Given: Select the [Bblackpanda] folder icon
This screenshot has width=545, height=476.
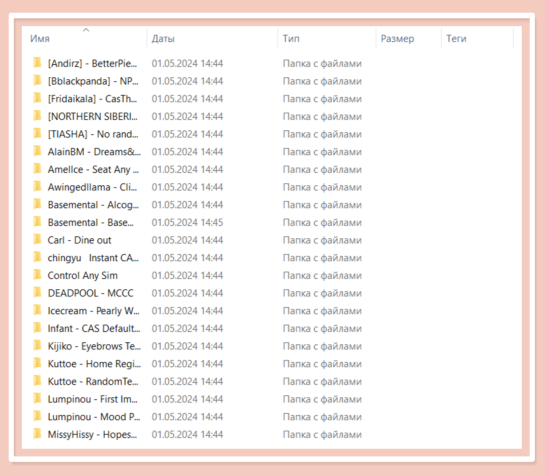Looking at the screenshot, I should pos(37,81).
